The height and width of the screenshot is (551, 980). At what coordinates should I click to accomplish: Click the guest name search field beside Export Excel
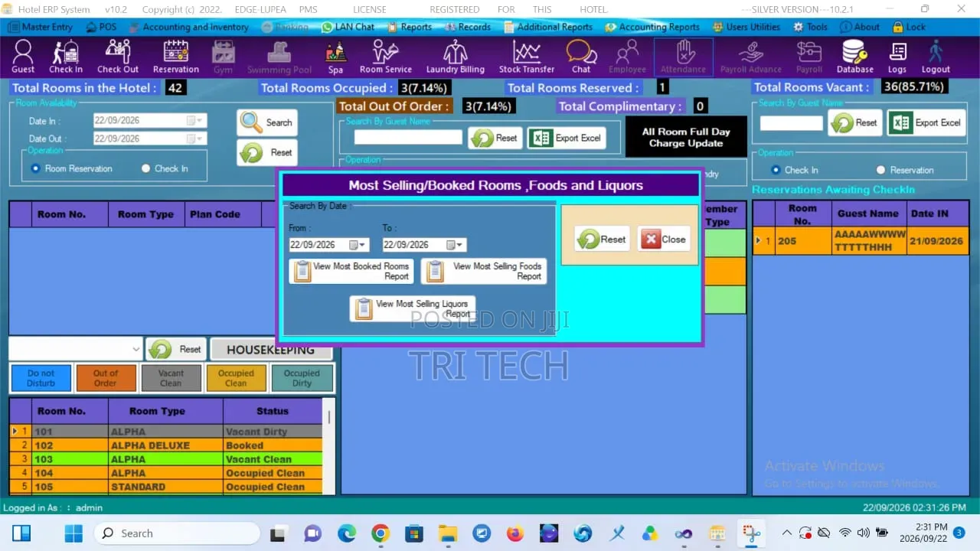[x=408, y=138]
